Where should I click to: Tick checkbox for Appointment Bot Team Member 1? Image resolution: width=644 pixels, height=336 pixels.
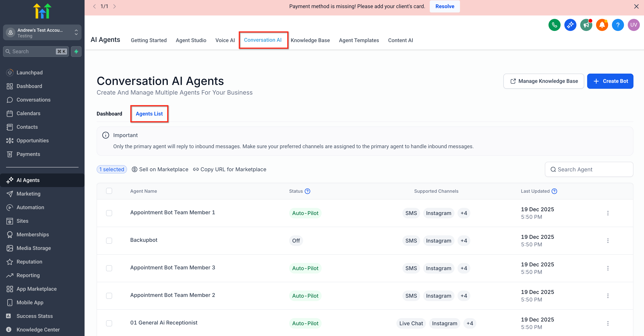(109, 213)
